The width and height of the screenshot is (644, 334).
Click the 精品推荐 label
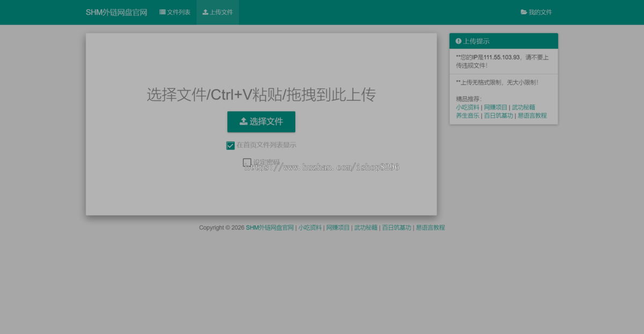pyautogui.click(x=469, y=99)
